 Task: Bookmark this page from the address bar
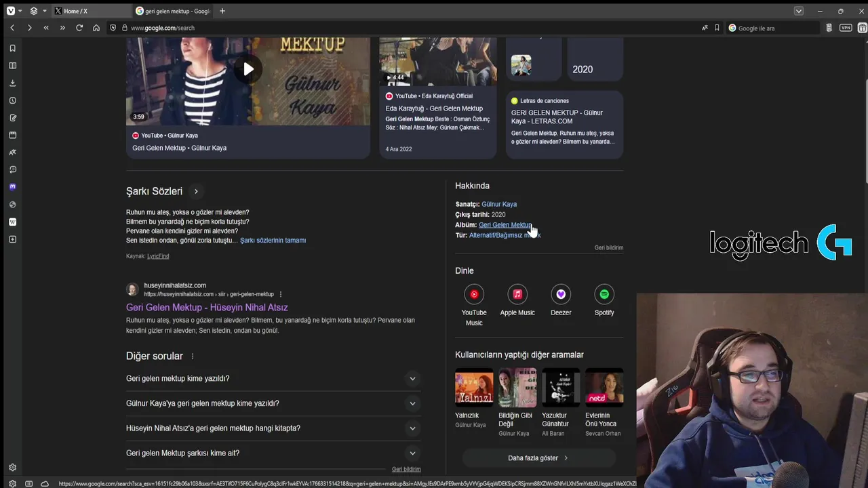pyautogui.click(x=717, y=28)
